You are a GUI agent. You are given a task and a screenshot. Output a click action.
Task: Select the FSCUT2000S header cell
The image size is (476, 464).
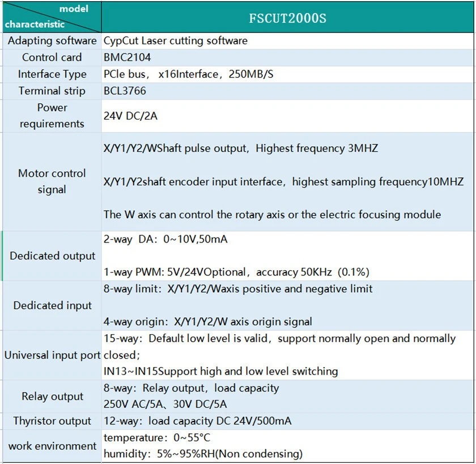click(287, 17)
